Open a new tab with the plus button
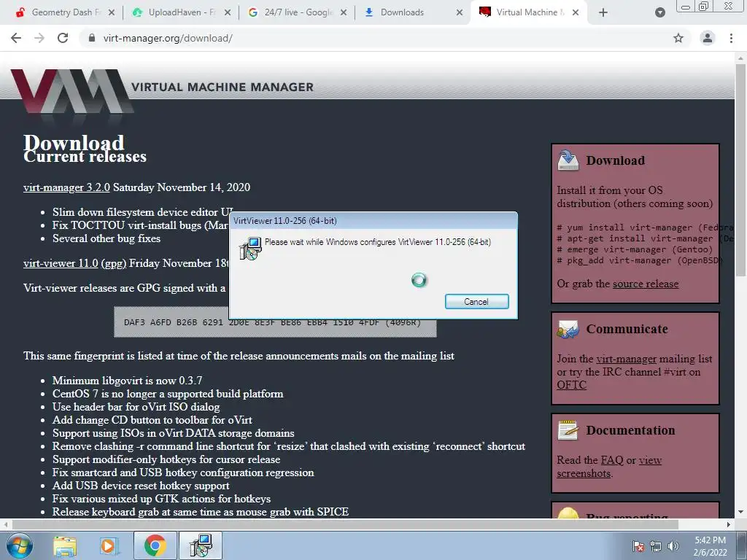 click(603, 12)
